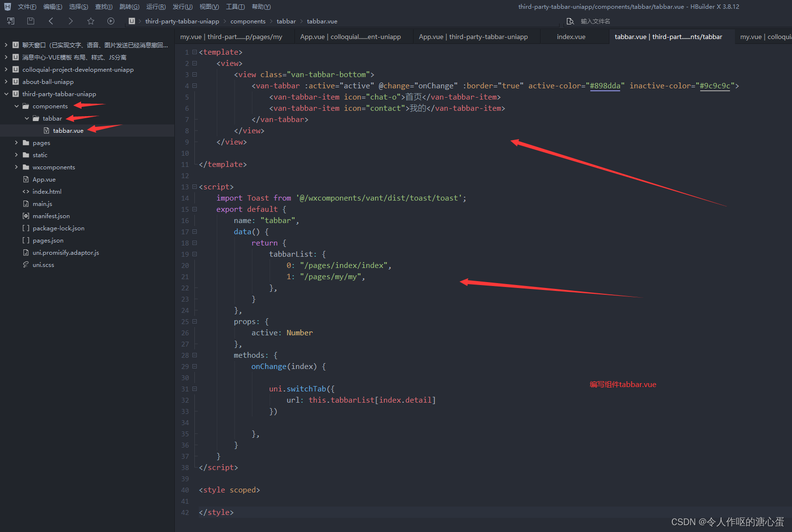The height and width of the screenshot is (532, 792).
Task: Expand the static folder chevron
Action: click(x=17, y=155)
